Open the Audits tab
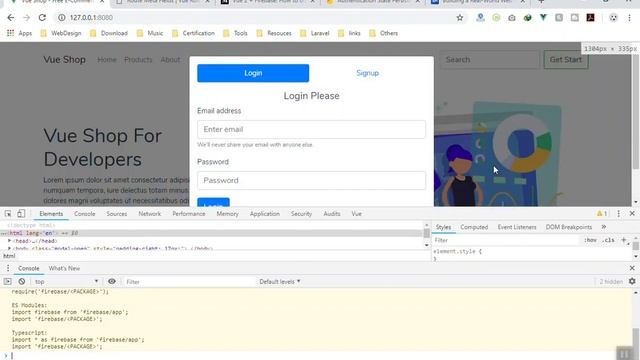640x360 pixels. coord(332,213)
